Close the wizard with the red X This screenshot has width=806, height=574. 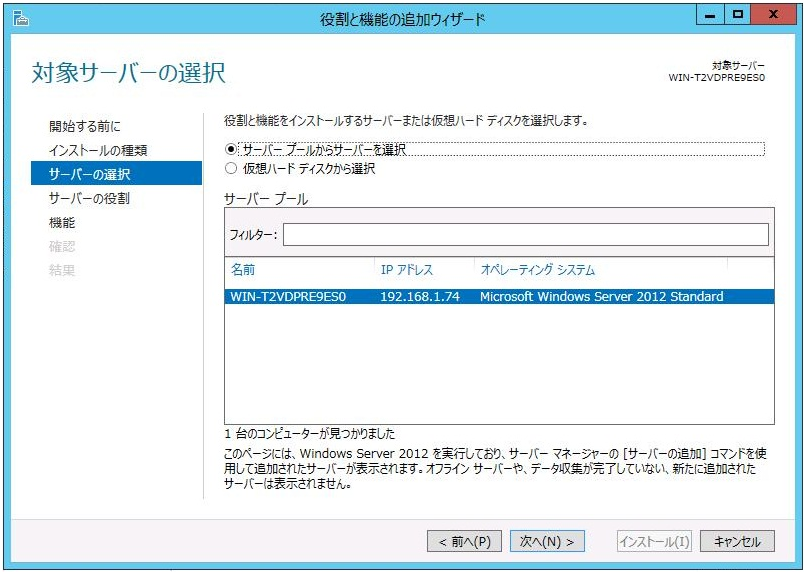[x=776, y=15]
